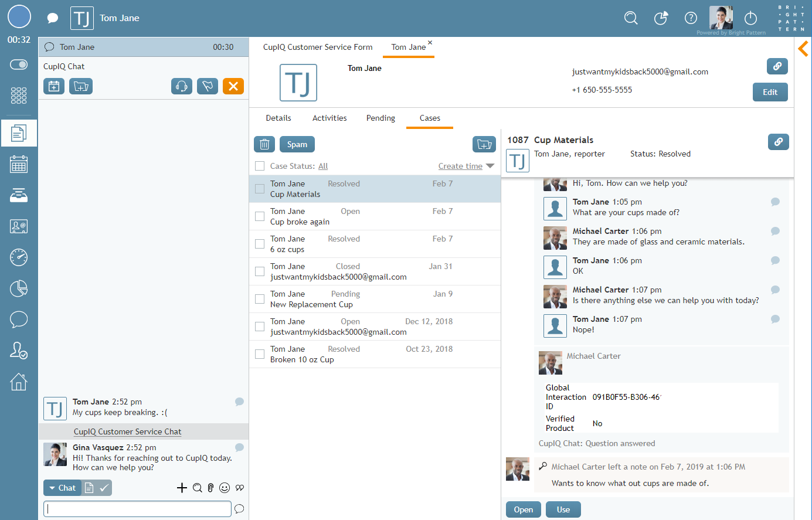812x520 pixels.
Task: Check the Cup broke again case checkbox
Action: [260, 216]
